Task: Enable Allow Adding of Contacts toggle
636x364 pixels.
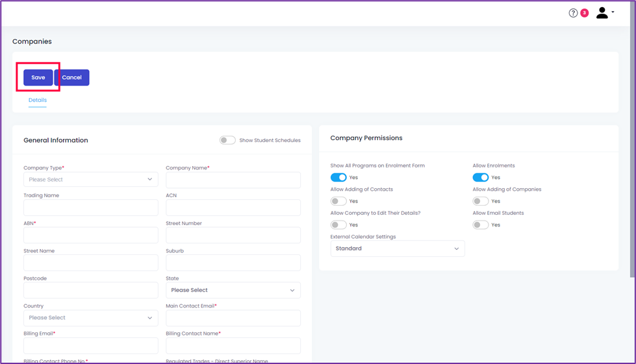Action: click(x=338, y=201)
